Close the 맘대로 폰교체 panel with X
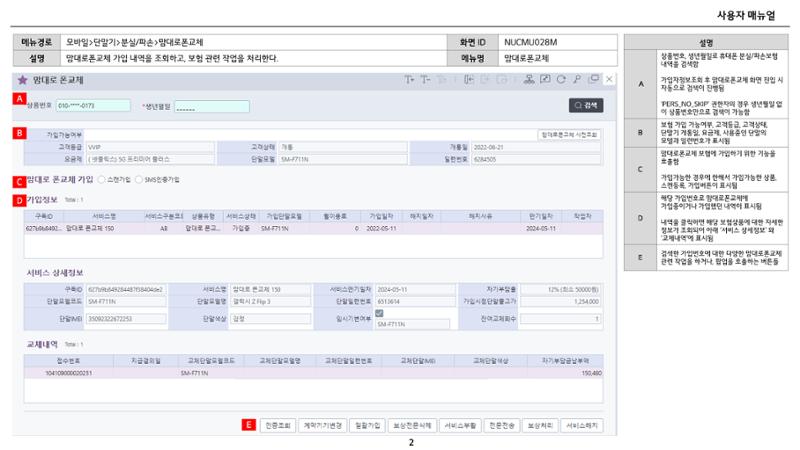Image resolution: width=800 pixels, height=450 pixels. point(609,79)
